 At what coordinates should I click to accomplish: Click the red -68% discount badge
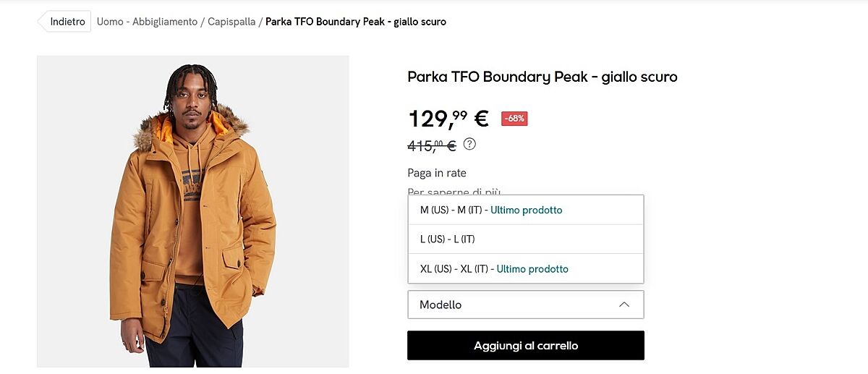514,119
